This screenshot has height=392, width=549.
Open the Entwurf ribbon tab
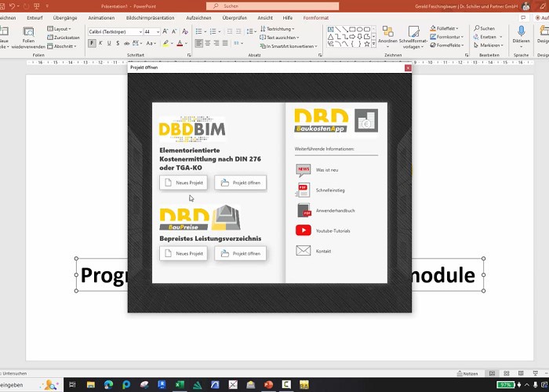(35, 17)
